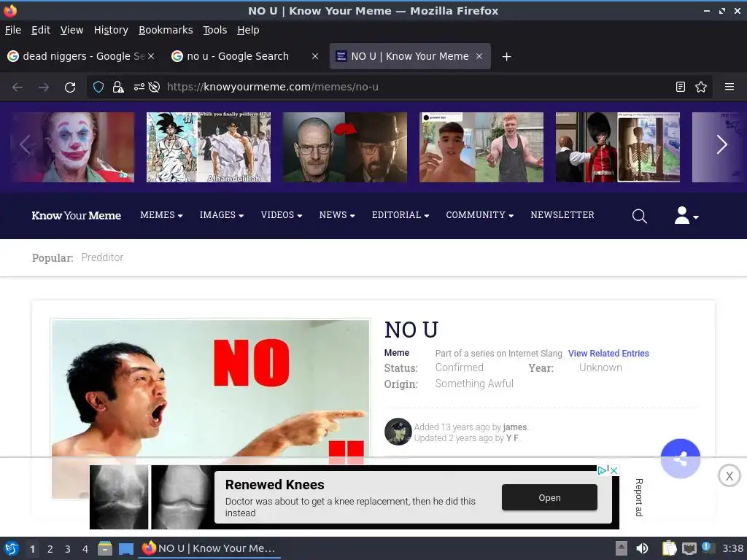Open the volume control tray icon
Viewport: 747px width, 560px height.
coord(642,548)
